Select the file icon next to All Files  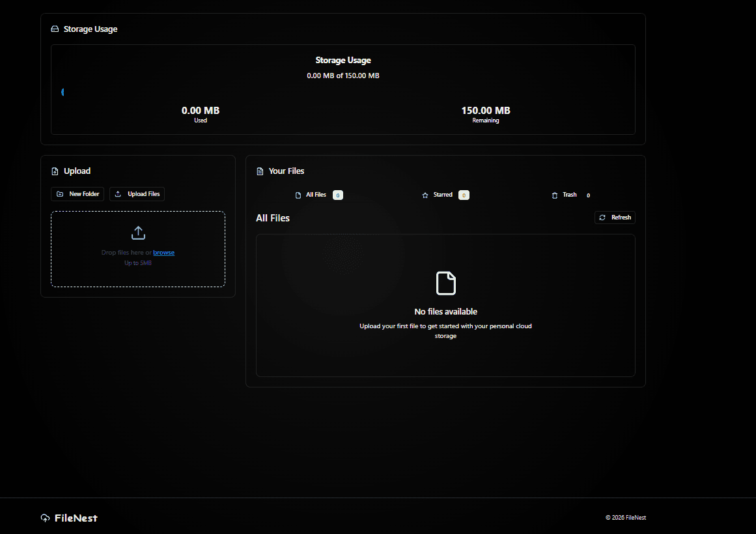click(298, 194)
